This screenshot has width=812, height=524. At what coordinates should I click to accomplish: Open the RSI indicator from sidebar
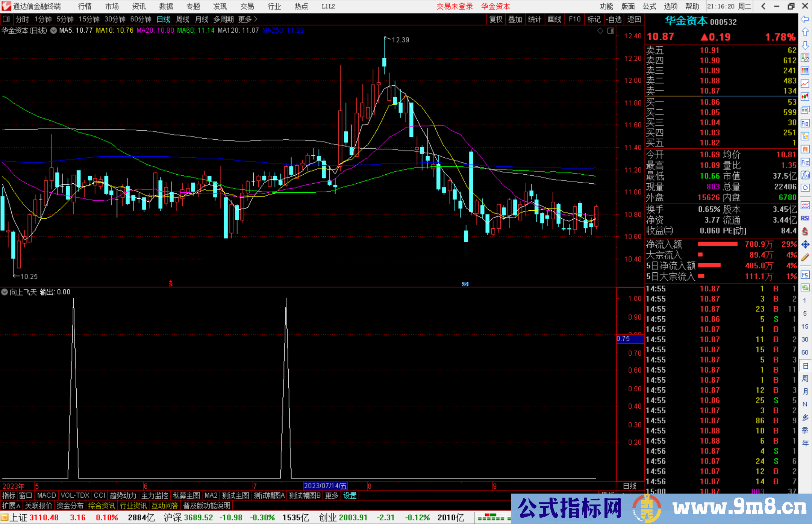(805, 218)
